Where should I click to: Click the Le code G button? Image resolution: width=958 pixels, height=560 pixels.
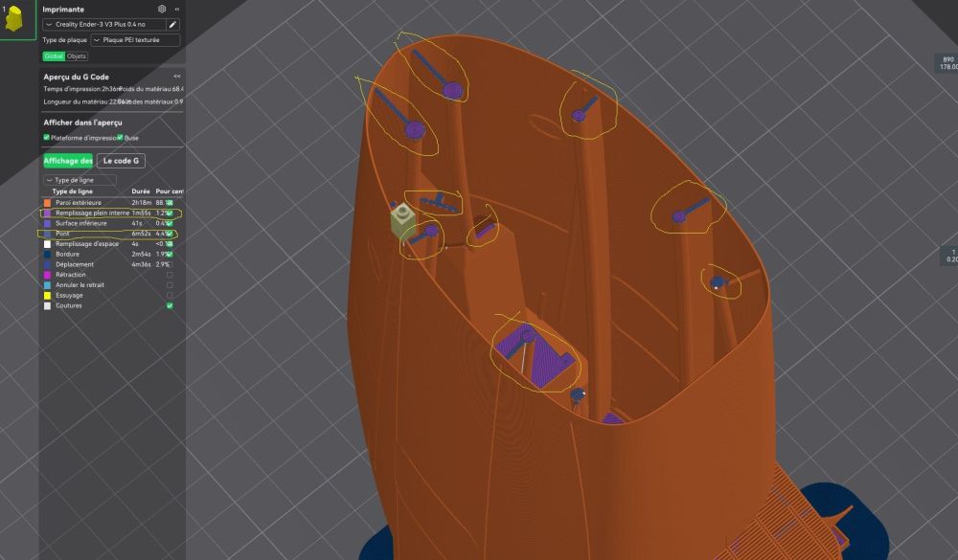[x=121, y=161]
